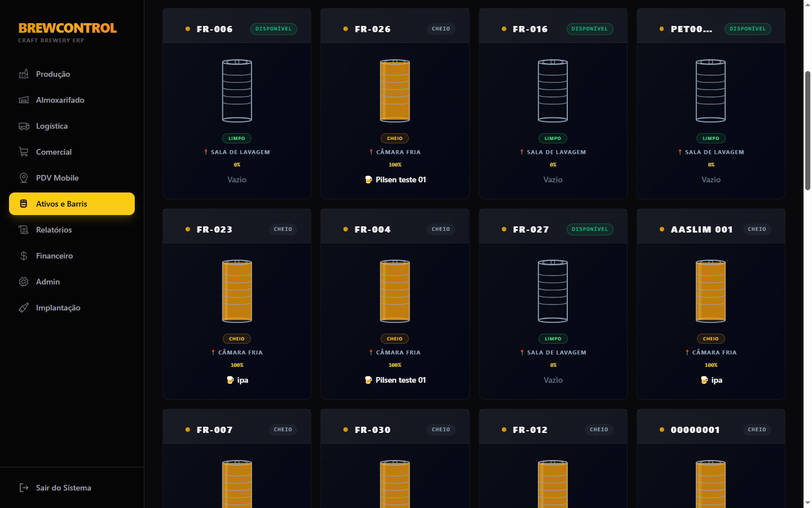Click the location pin icon in FR-027 card
This screenshot has width=812, height=508.
tap(522, 352)
